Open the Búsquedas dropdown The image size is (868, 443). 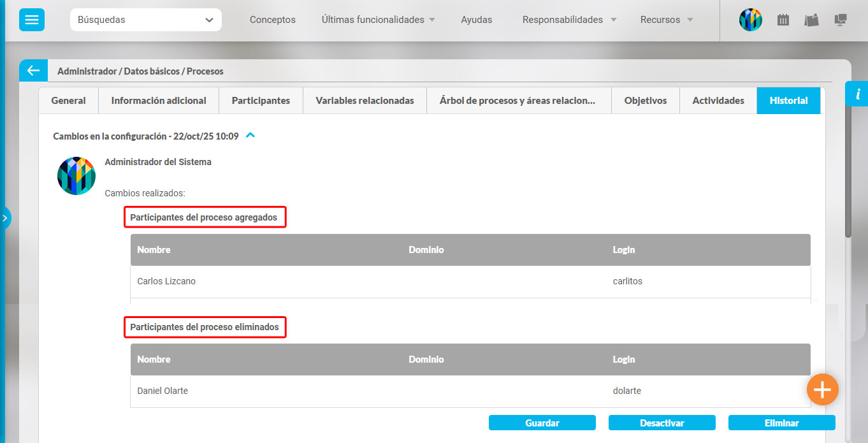click(x=145, y=20)
